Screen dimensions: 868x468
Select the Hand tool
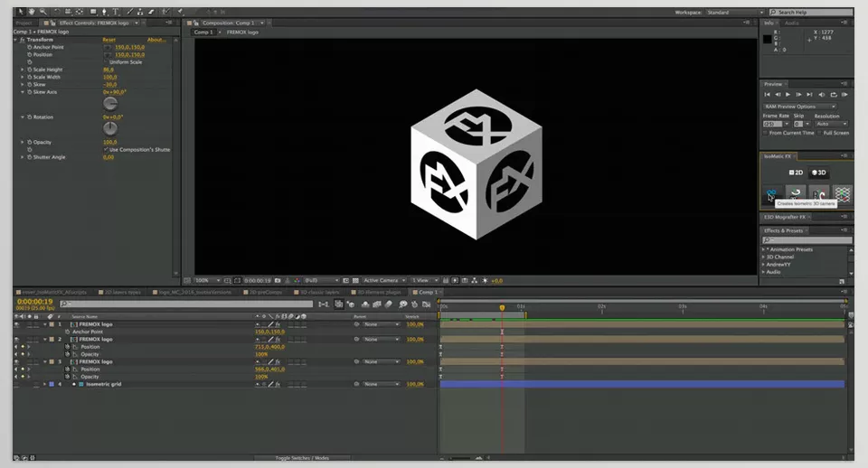tap(33, 12)
